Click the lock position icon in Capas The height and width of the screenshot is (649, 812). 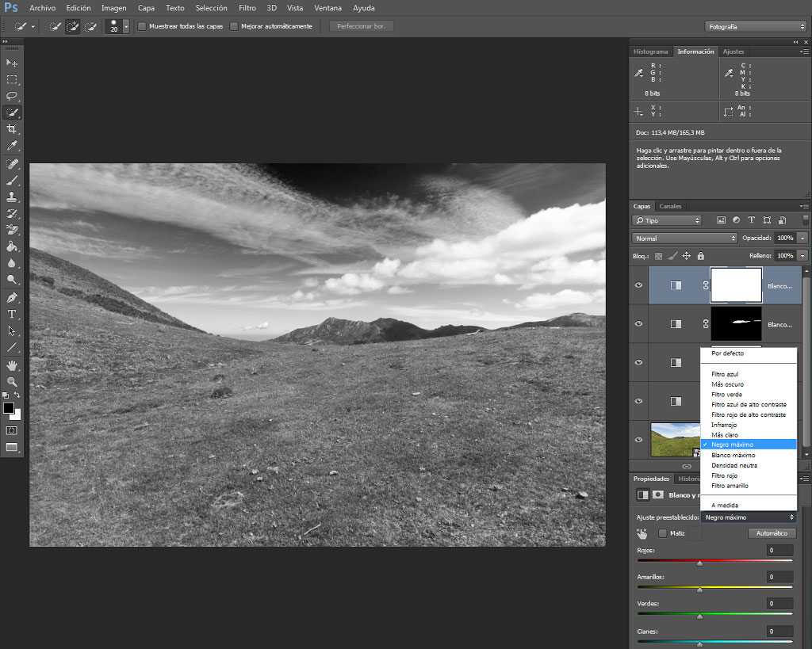686,256
